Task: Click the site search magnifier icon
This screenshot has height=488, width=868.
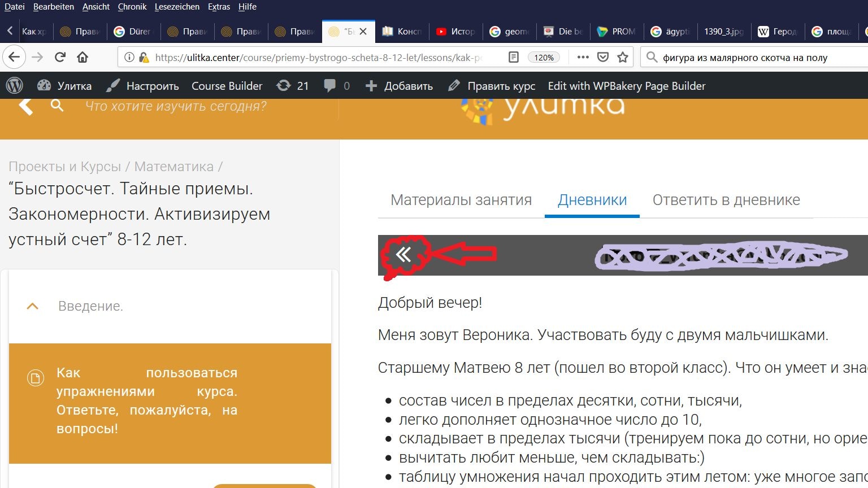Action: point(57,106)
